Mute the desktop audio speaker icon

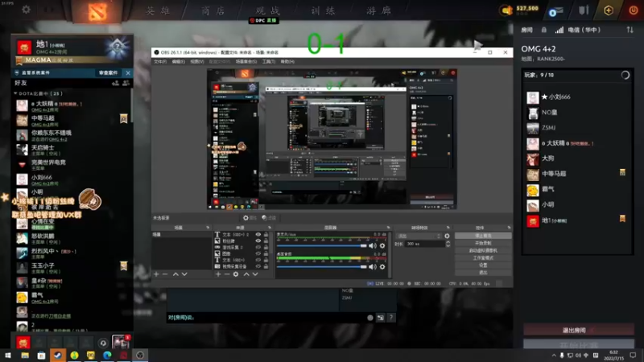[372, 267]
